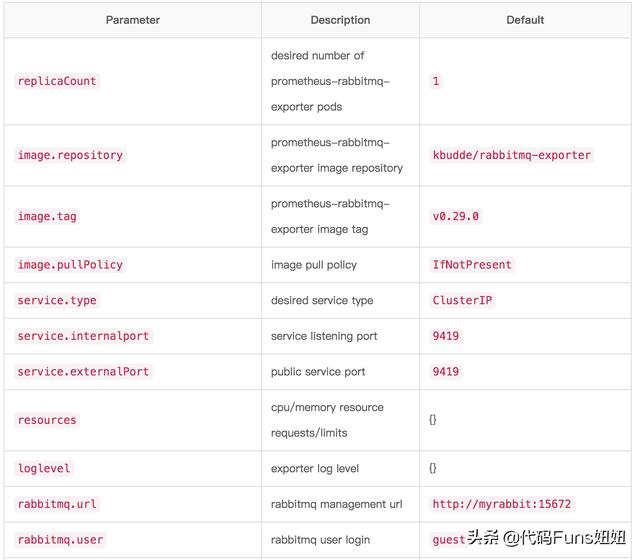The image size is (640, 560).
Task: Click the Parameter column header
Action: [x=132, y=20]
